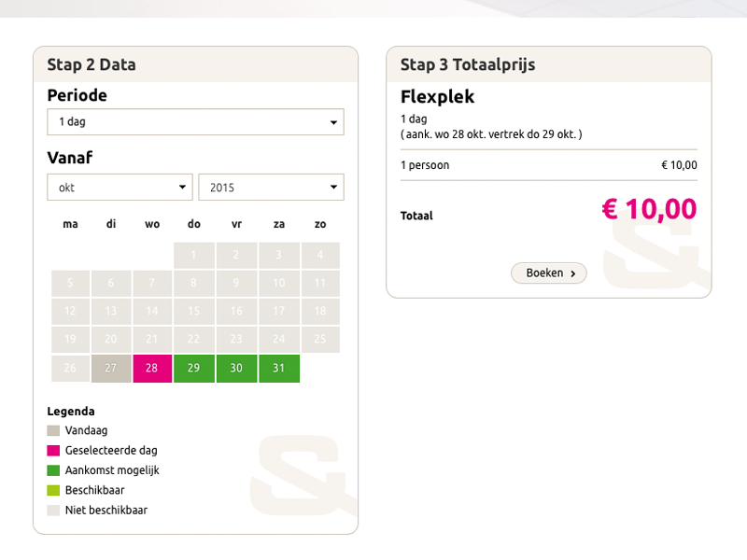Image resolution: width=747 pixels, height=560 pixels.
Task: Click the unavailable day 1 cell
Action: click(194, 255)
